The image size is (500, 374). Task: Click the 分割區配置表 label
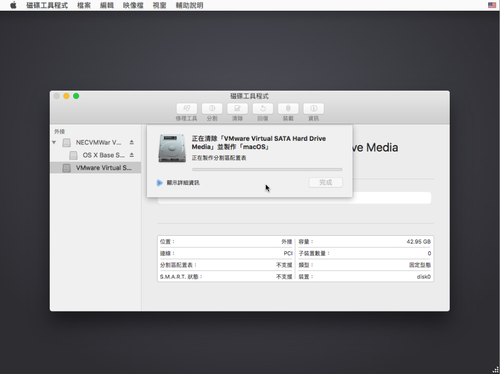pos(178,265)
